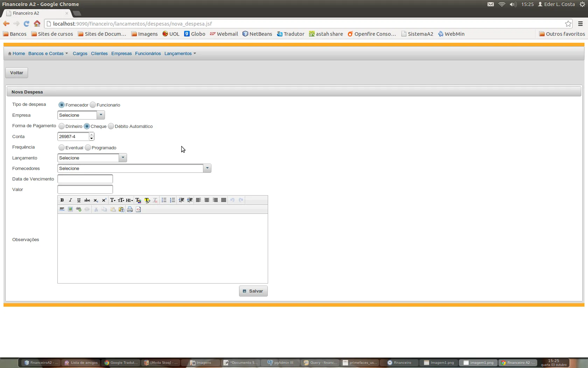Toggle bold formatting in the editor
Image resolution: width=588 pixels, height=368 pixels.
tap(62, 200)
